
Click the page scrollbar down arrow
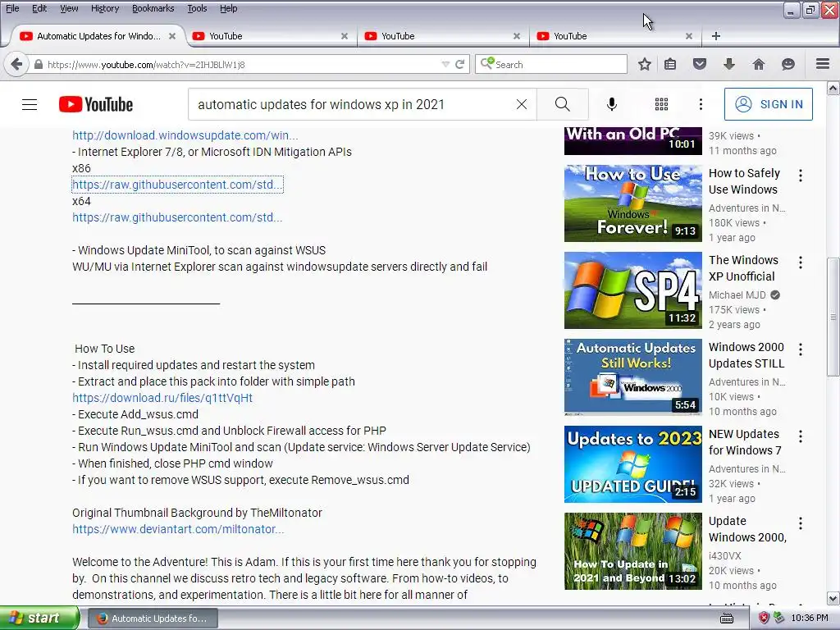coord(833,598)
